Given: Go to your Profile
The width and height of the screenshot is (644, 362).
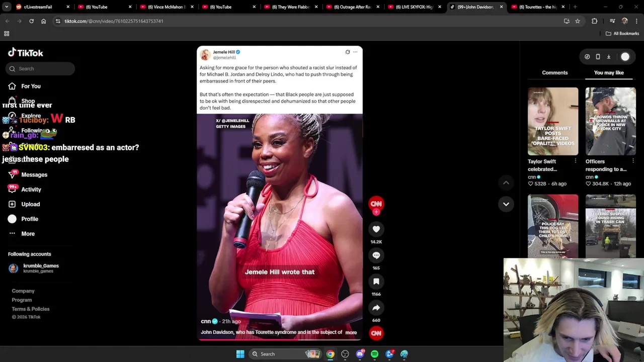Looking at the screenshot, I should (23, 219).
